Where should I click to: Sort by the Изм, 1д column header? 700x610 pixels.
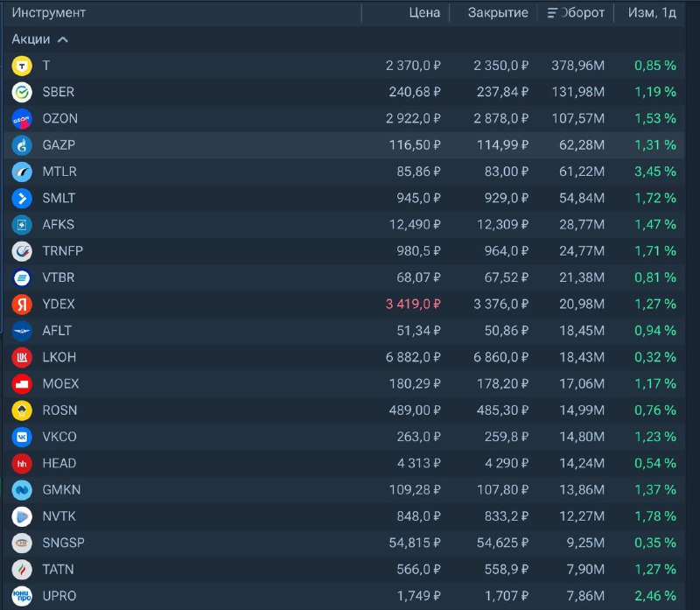click(652, 12)
